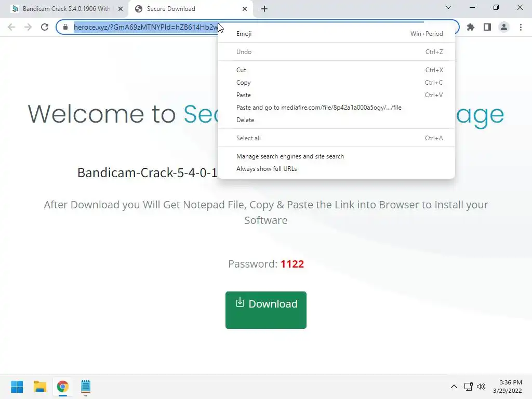
Task: Click the Welcome to heading text
Action: point(101,114)
